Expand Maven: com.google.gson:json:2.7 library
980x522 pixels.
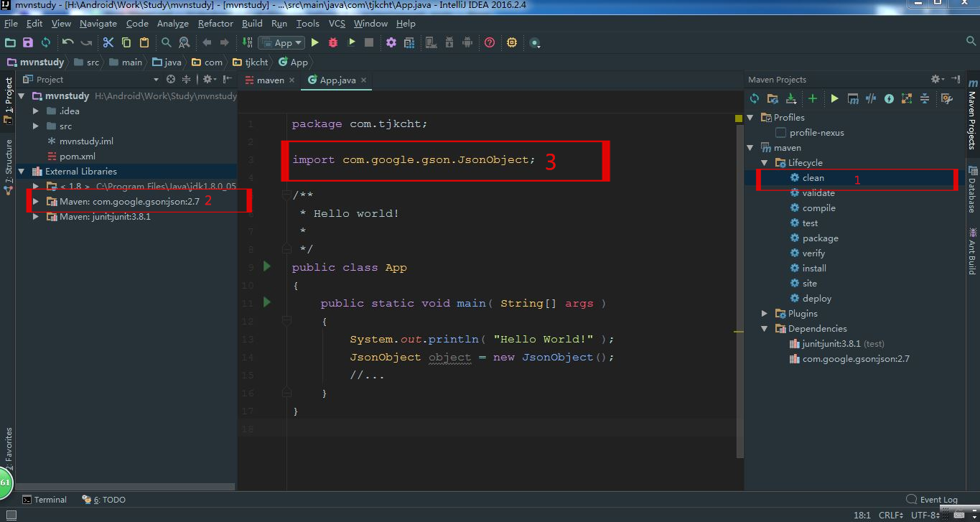click(x=36, y=202)
